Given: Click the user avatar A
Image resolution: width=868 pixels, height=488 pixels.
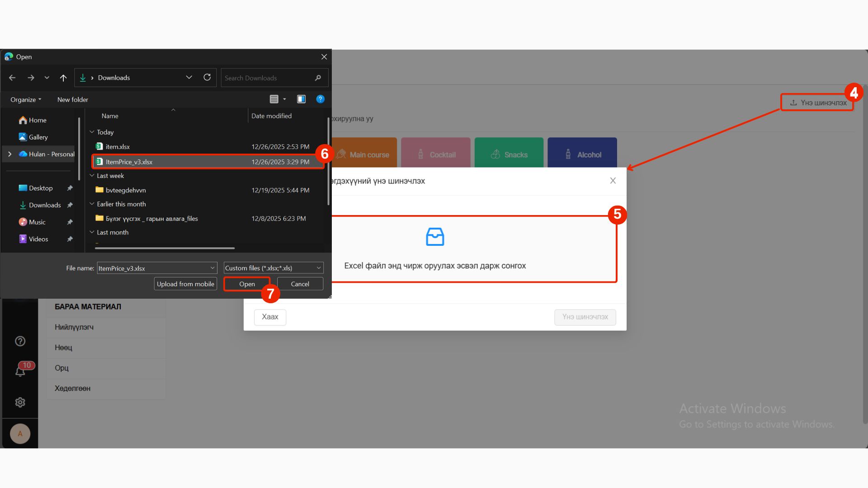Looking at the screenshot, I should (x=20, y=434).
